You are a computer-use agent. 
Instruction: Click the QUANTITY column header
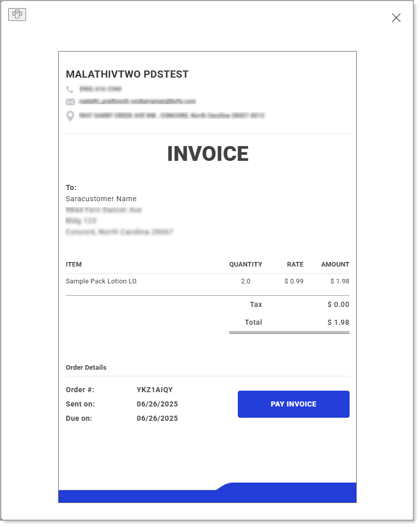(245, 265)
